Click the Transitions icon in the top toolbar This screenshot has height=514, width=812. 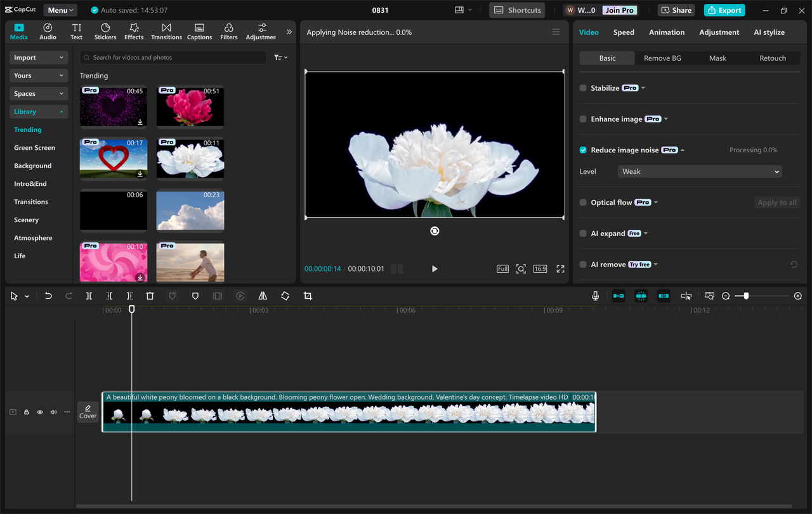point(166,30)
